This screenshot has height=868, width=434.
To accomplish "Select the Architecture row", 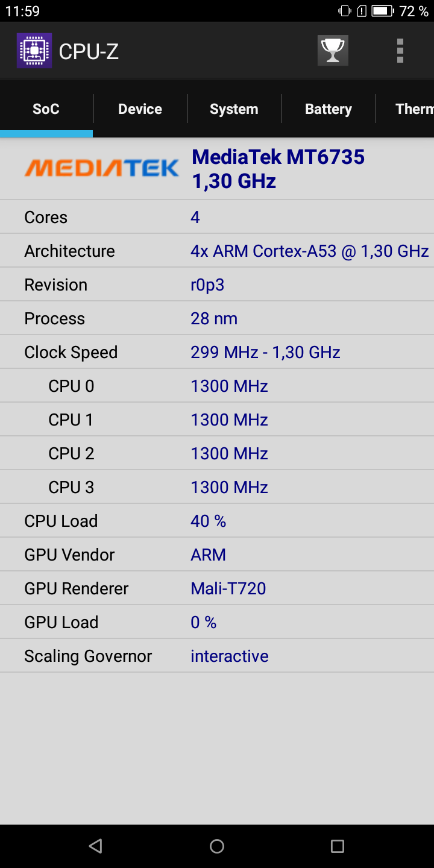I will tap(217, 251).
